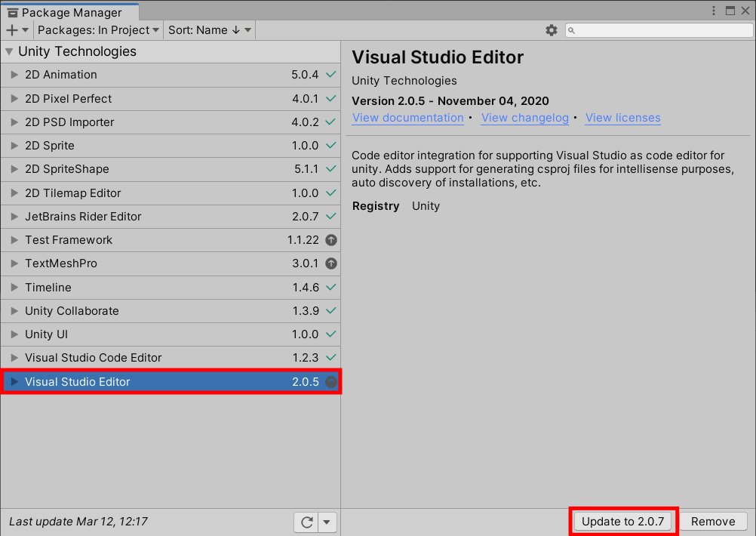Image resolution: width=756 pixels, height=536 pixels.
Task: Open the View documentation link
Action: (x=408, y=118)
